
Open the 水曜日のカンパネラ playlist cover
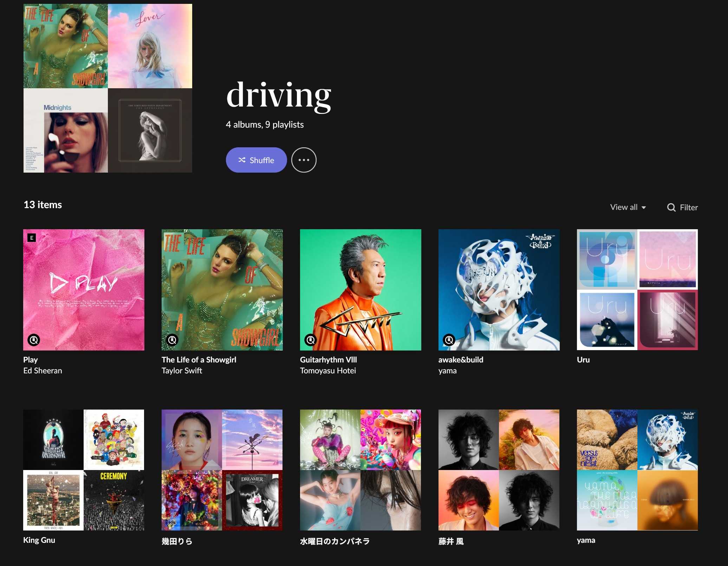pyautogui.click(x=360, y=470)
